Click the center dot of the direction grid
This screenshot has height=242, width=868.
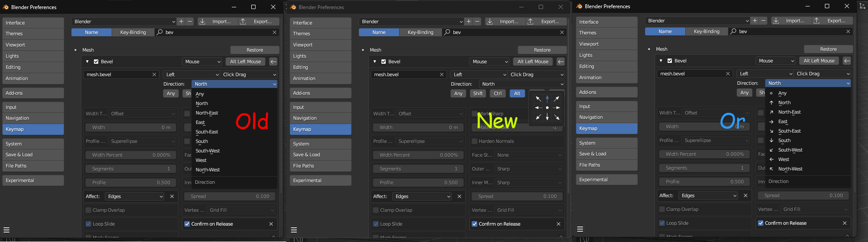[x=547, y=108]
